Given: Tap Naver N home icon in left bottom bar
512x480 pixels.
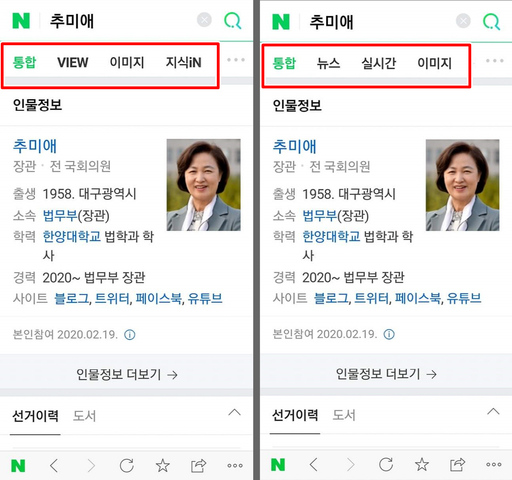Looking at the screenshot, I should coord(18,466).
